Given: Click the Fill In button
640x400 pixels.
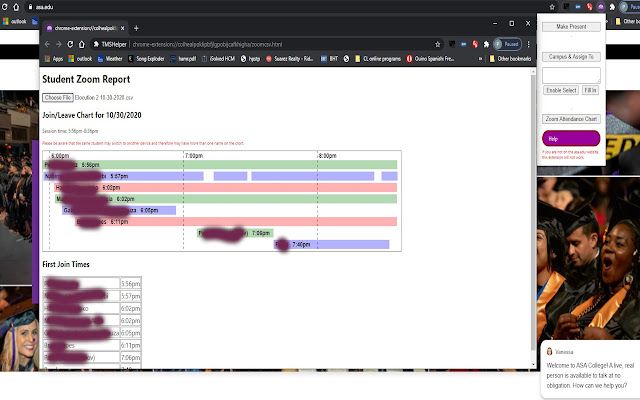Looking at the screenshot, I should tap(590, 90).
